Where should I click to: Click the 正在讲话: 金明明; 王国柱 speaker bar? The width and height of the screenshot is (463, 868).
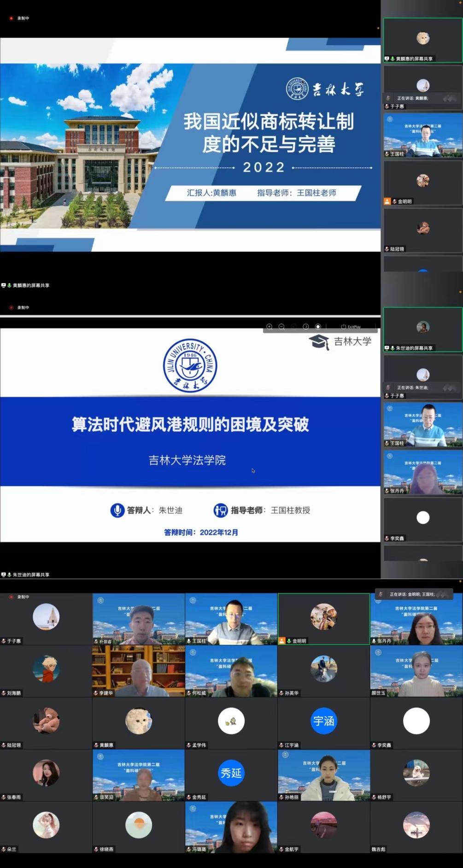click(412, 594)
